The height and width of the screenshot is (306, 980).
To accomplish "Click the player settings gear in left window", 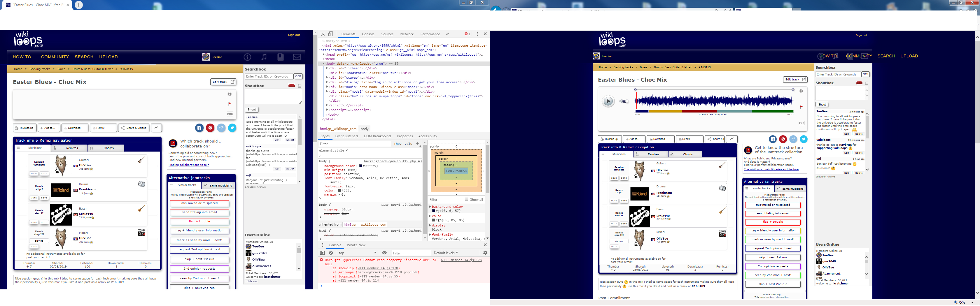I will tap(230, 94).
